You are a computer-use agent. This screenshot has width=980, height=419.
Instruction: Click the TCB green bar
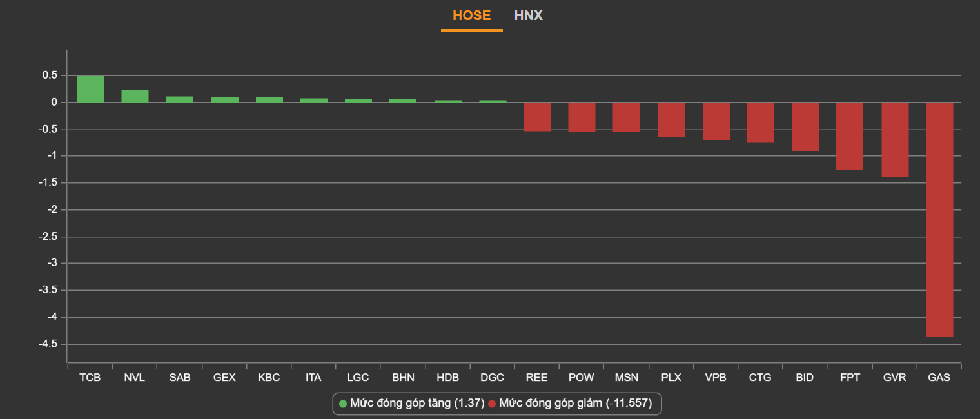(x=90, y=89)
